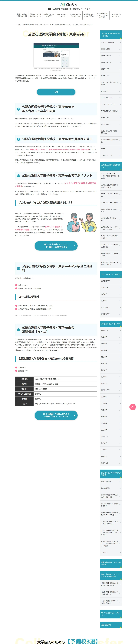The height and width of the screenshot is (644, 138).
Task: Click 15校を調査！予備校比較リスト button
Action: point(56,415)
